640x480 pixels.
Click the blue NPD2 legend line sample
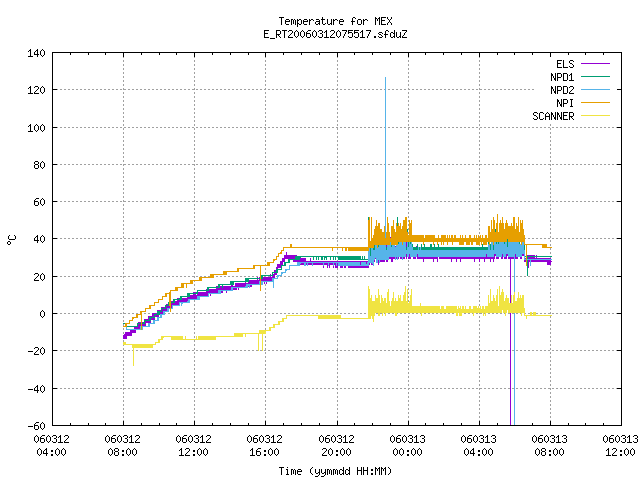point(595,89)
